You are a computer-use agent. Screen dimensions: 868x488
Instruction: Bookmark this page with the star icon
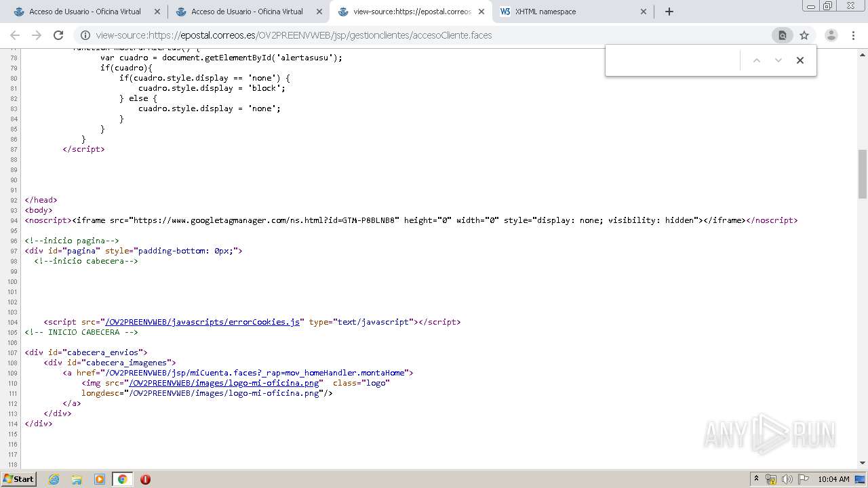(804, 35)
